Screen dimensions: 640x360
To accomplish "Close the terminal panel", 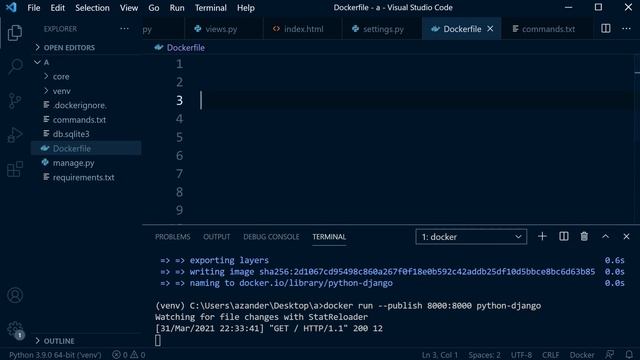I will tap(626, 236).
